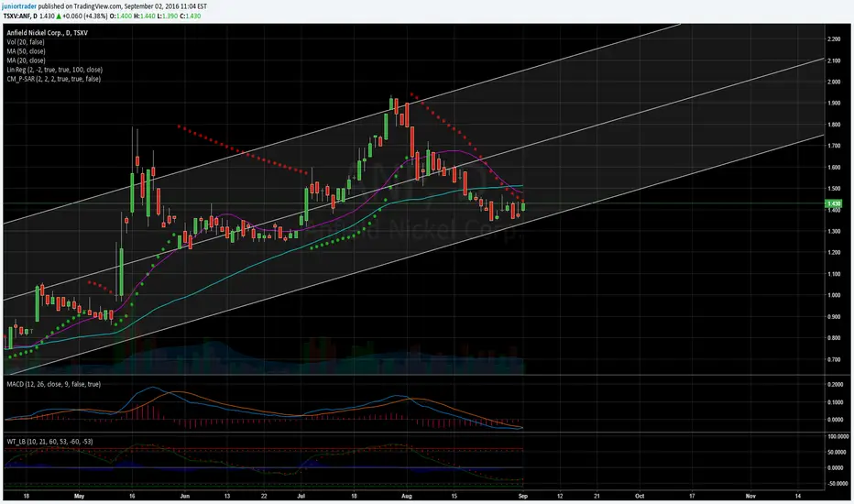The image size is (854, 504).
Task: Click the 0.700 price axis label
Action: [834, 359]
